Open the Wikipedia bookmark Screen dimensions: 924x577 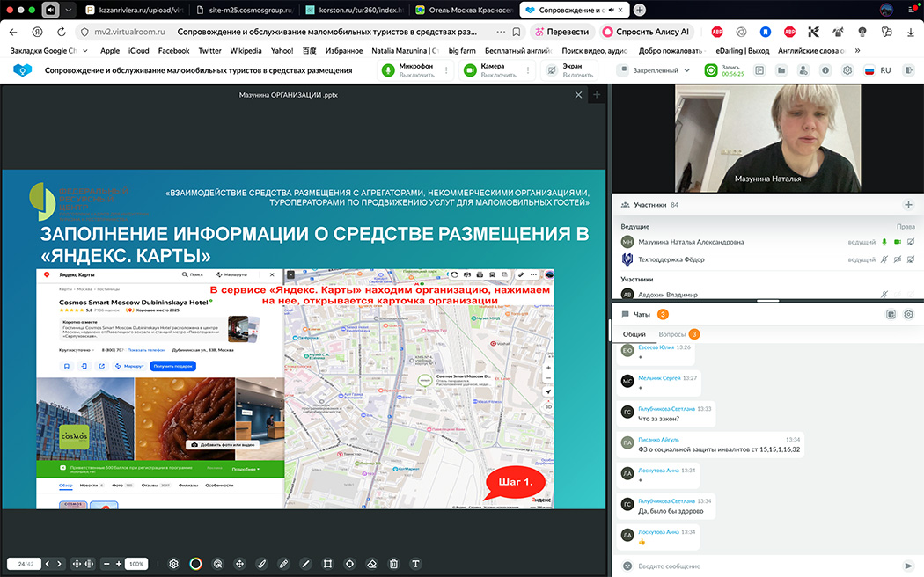point(246,51)
